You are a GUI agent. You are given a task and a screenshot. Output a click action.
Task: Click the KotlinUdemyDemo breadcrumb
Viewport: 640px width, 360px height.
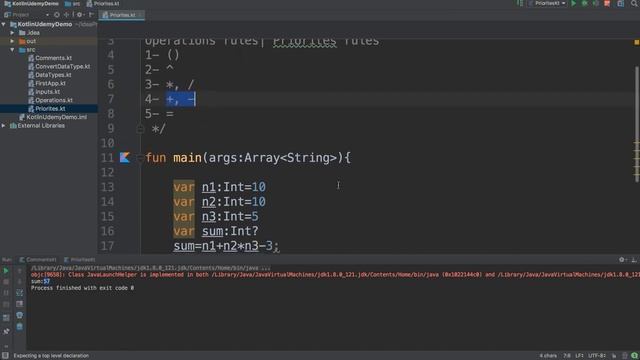coord(31,4)
